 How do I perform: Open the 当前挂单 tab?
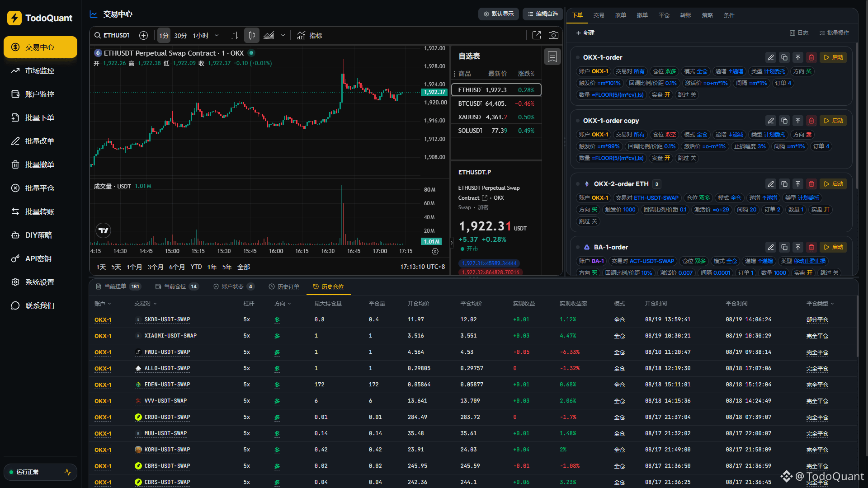118,286
